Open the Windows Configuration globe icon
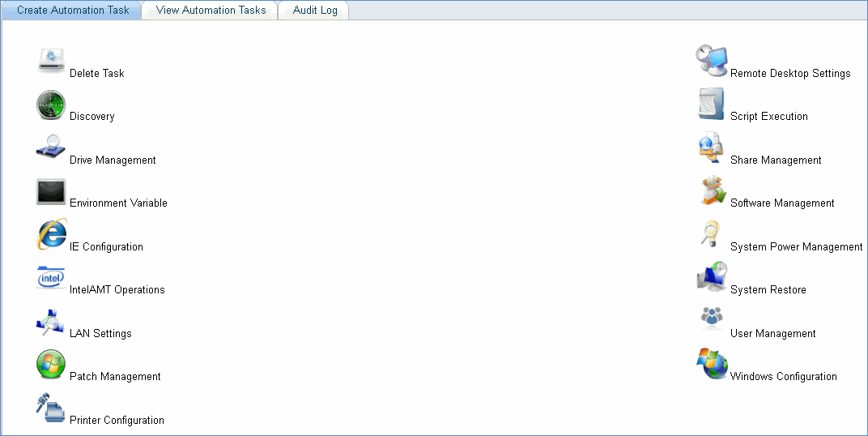 point(712,365)
